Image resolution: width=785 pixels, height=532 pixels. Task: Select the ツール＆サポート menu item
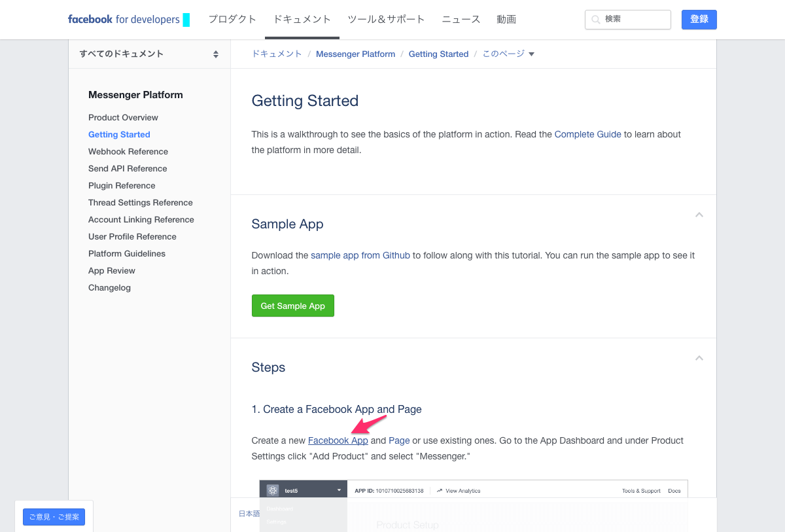[386, 20]
